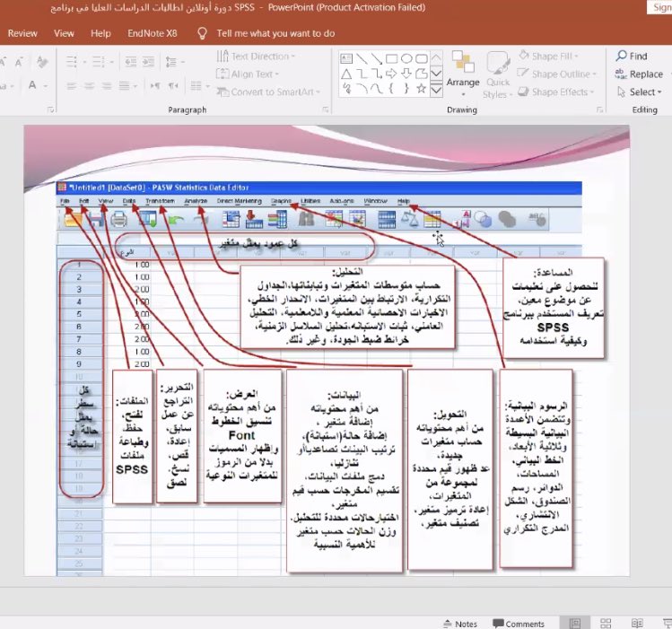
Task: Select the Elbow Connector shape
Action: pyautogui.click(x=362, y=74)
